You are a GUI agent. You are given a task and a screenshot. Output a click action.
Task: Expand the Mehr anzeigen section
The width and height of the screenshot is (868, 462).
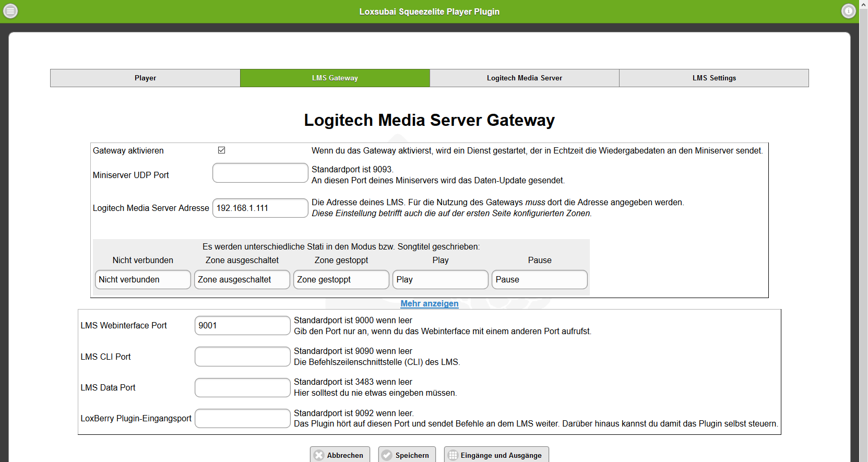(x=430, y=303)
